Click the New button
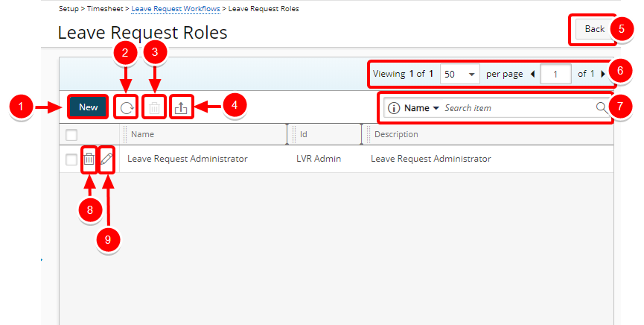Viewport: 644px width, 325px height. pos(88,107)
